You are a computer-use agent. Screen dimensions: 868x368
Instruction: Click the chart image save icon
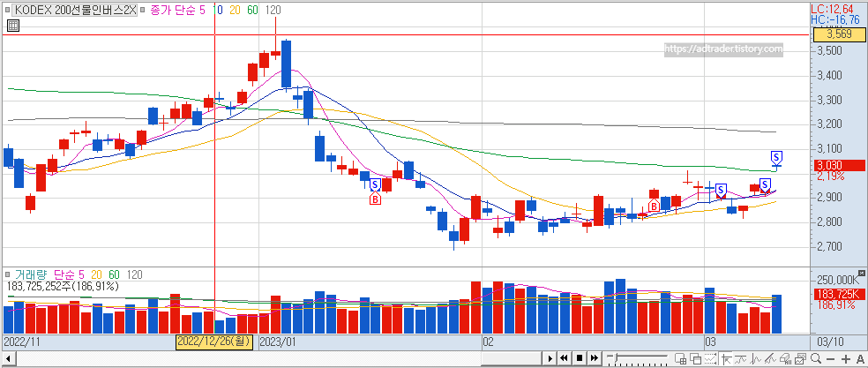tap(800, 358)
